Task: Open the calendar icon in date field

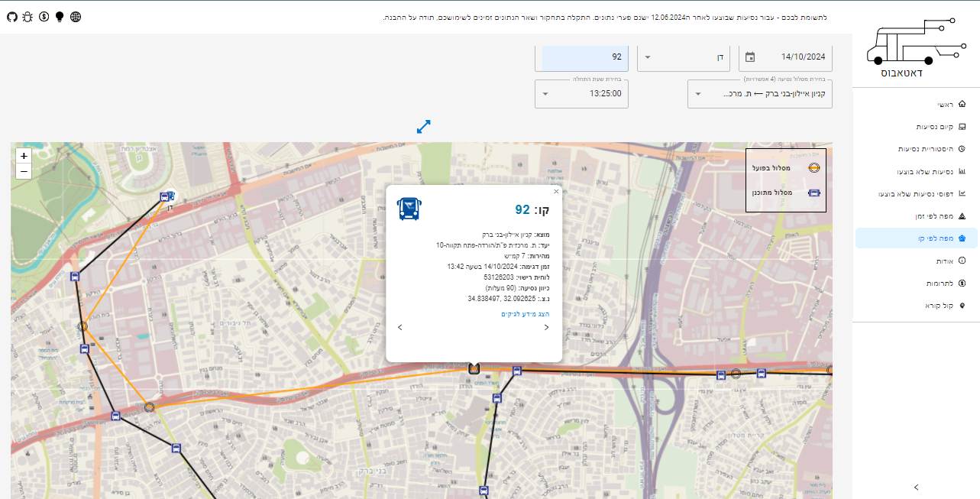Action: [x=750, y=57]
